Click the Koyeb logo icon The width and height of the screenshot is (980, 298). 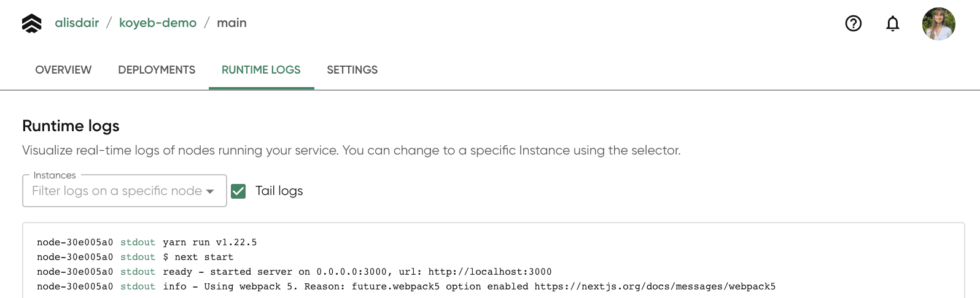click(x=31, y=23)
